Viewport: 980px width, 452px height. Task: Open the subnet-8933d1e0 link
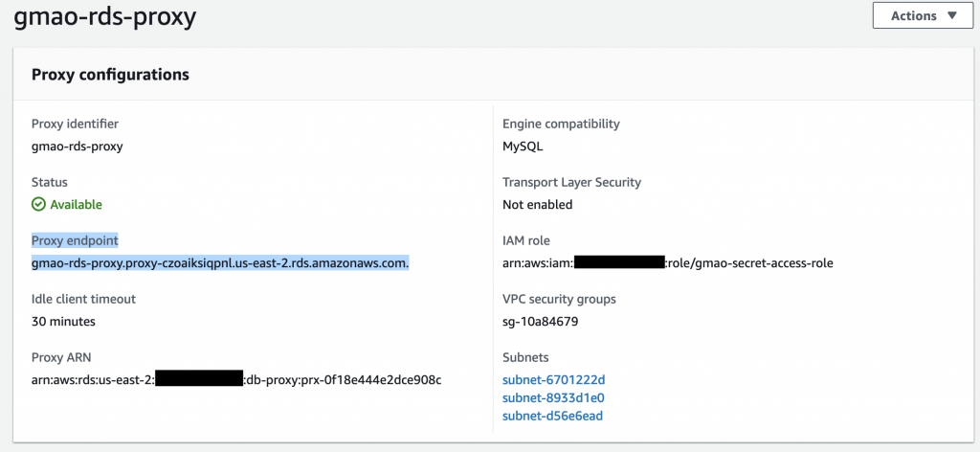[x=553, y=397]
